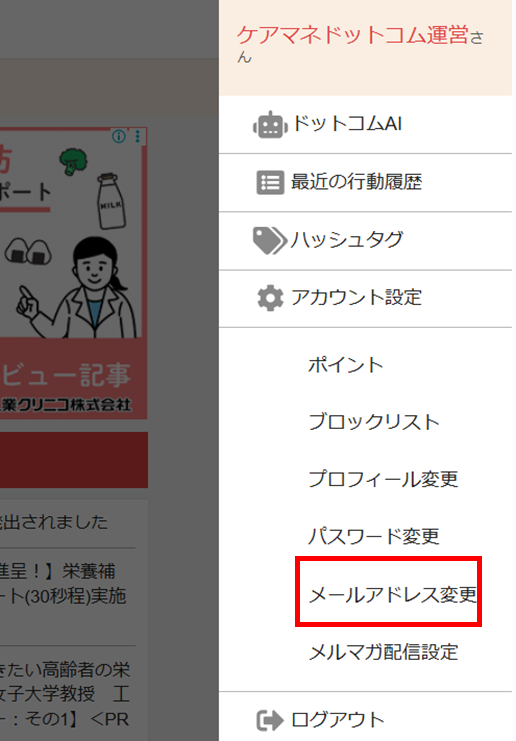
Task: Open 最近の行動履歴 from the side menu
Action: coord(365,183)
